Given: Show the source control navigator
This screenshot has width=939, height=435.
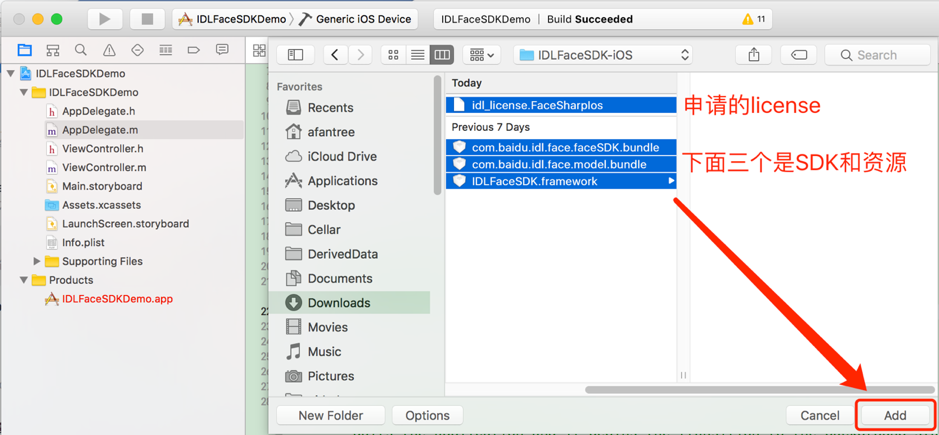Looking at the screenshot, I should click(53, 50).
